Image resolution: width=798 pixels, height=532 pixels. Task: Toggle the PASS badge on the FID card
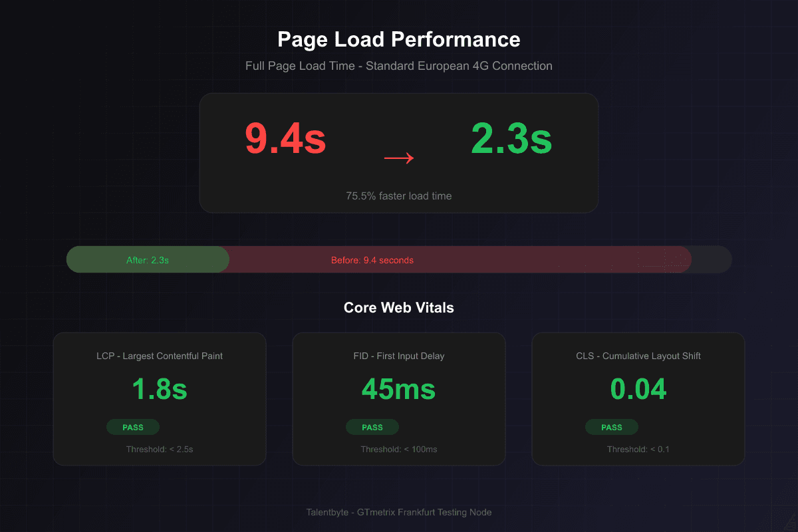coord(372,427)
